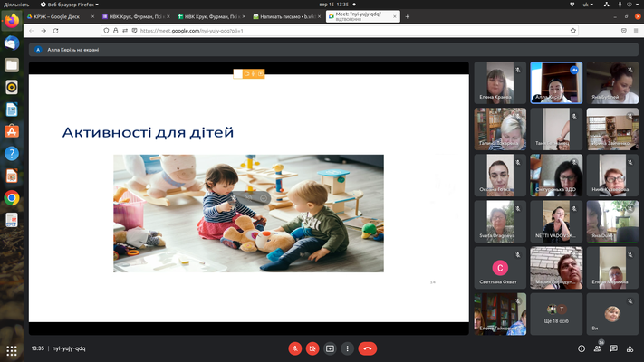Open Help from the dock
This screenshot has height=362, width=644.
point(12,154)
